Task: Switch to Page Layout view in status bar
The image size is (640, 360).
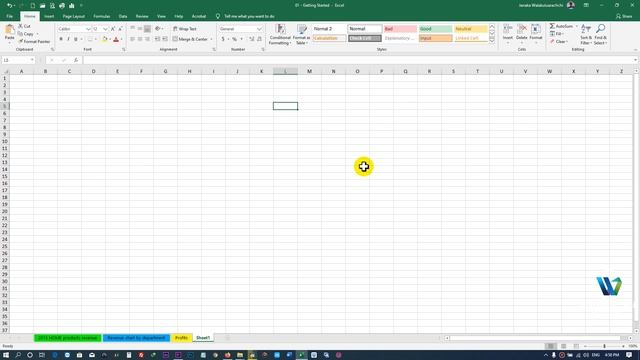Action: click(563, 346)
